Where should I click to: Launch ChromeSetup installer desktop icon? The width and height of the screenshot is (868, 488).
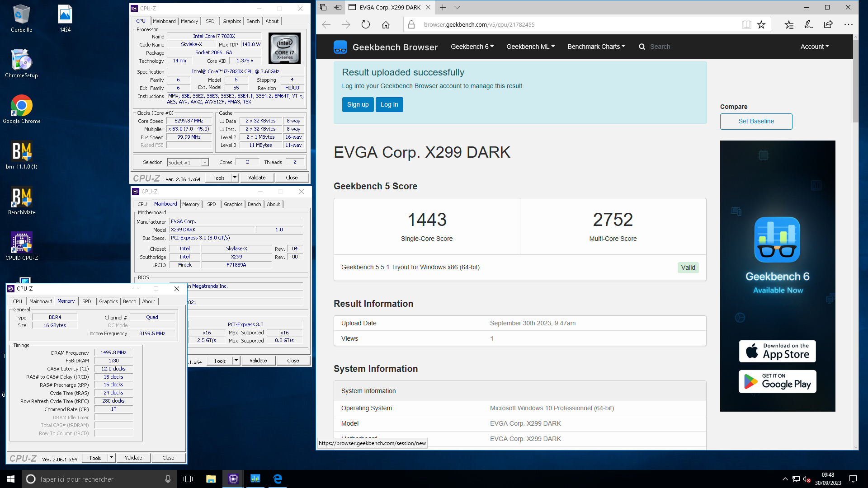tap(21, 63)
